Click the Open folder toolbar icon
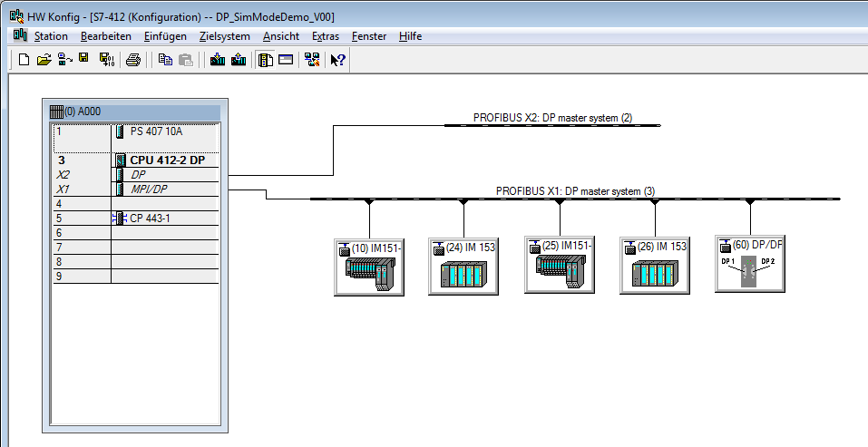 coord(44,60)
